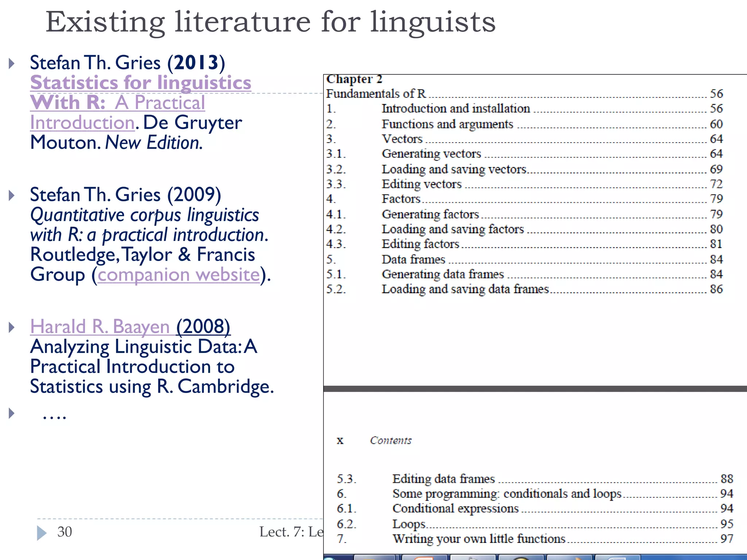Select the 'Editing factors' entry
Screen dimensions: 747x560
point(524,244)
